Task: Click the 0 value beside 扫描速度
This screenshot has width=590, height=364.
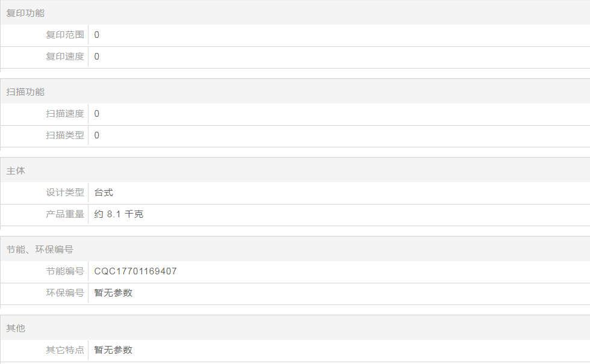Action: [97, 114]
